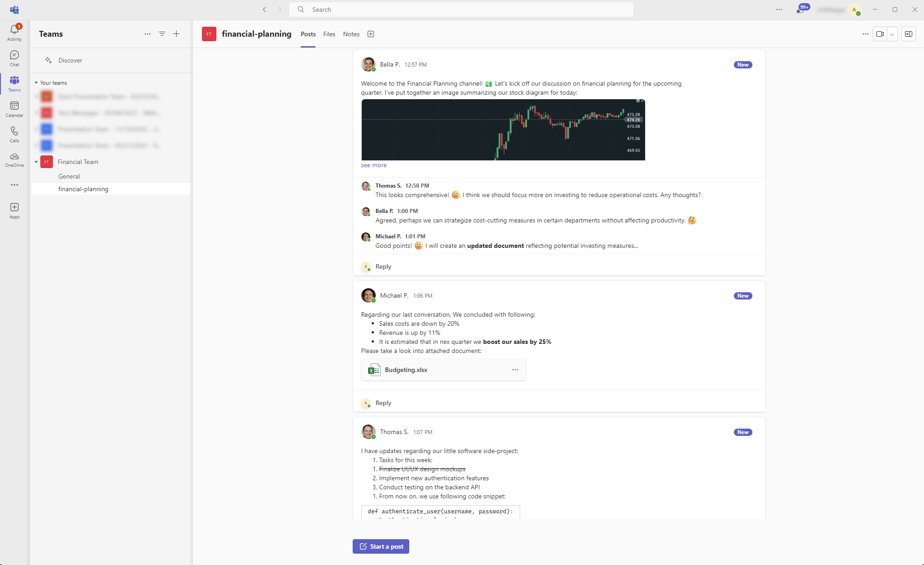The image size is (924, 565).
Task: Switch to the Notes tab
Action: 351,34
